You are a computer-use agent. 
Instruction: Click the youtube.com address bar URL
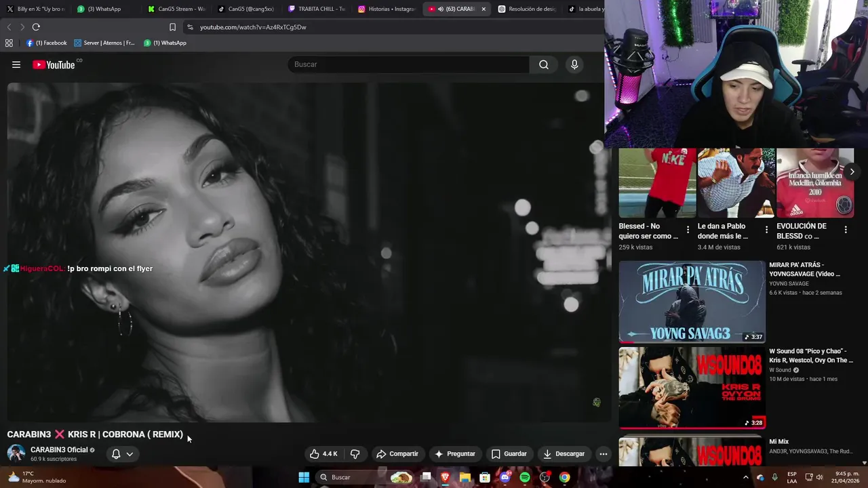tap(253, 27)
